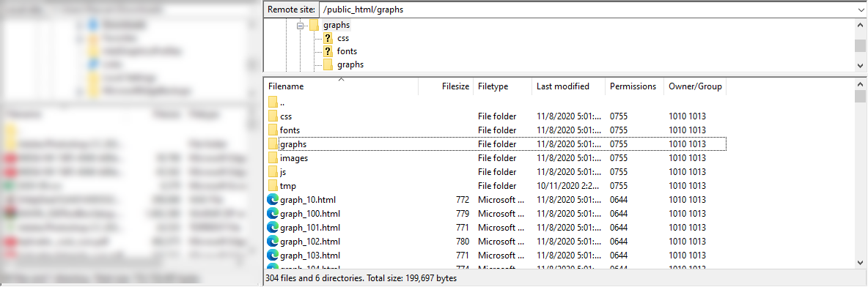Click the Edge icon next to graph_10.html
Screen dimensions: 868x287
pyautogui.click(x=273, y=200)
